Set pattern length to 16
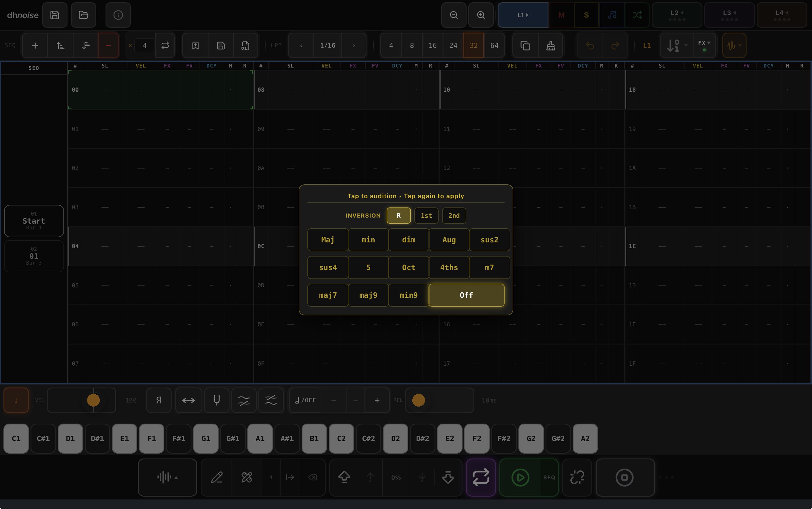This screenshot has width=812, height=509. (433, 46)
